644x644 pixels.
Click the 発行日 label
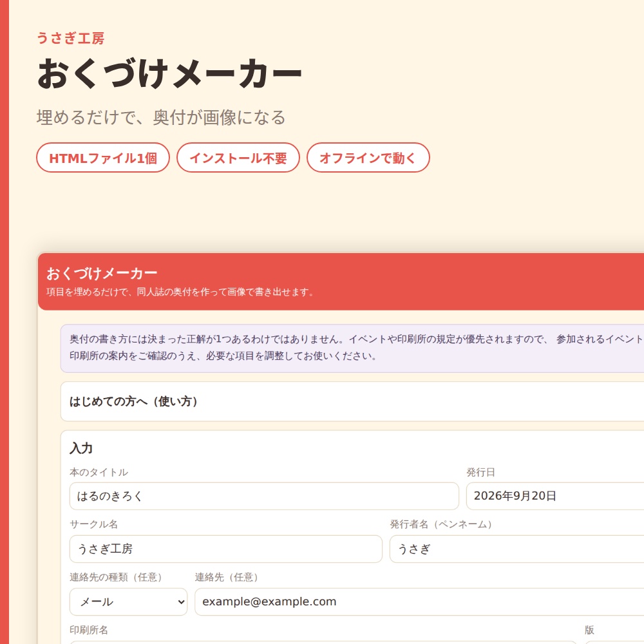click(480, 472)
